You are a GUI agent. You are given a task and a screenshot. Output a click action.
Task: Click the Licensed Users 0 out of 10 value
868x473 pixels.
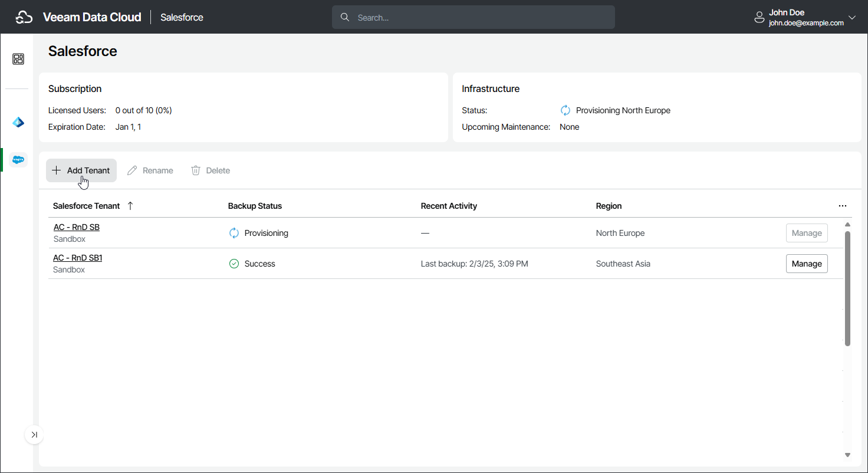144,110
